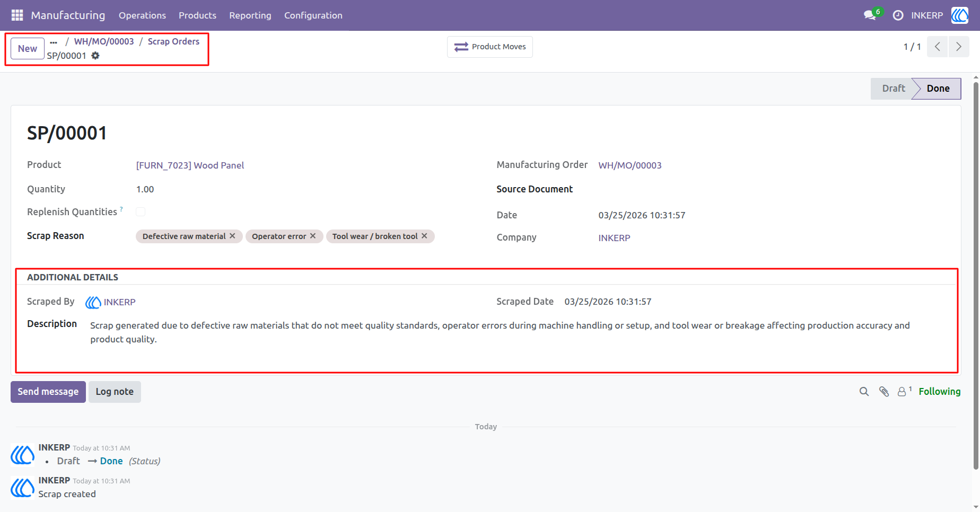The height and width of the screenshot is (512, 980).
Task: Go to next record arrow
Action: pyautogui.click(x=959, y=47)
